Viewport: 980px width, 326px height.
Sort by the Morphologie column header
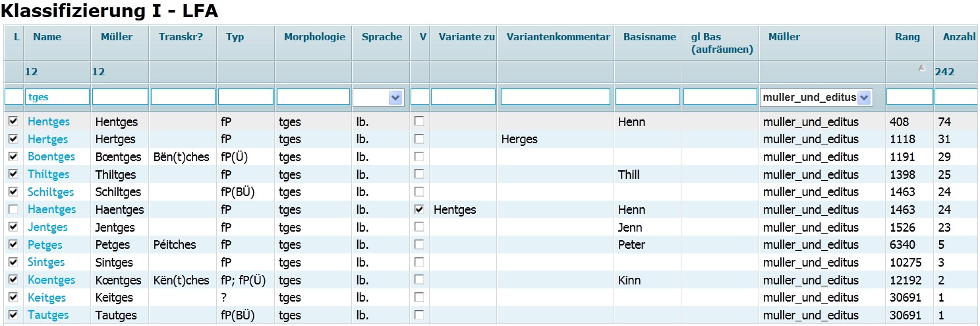[314, 37]
